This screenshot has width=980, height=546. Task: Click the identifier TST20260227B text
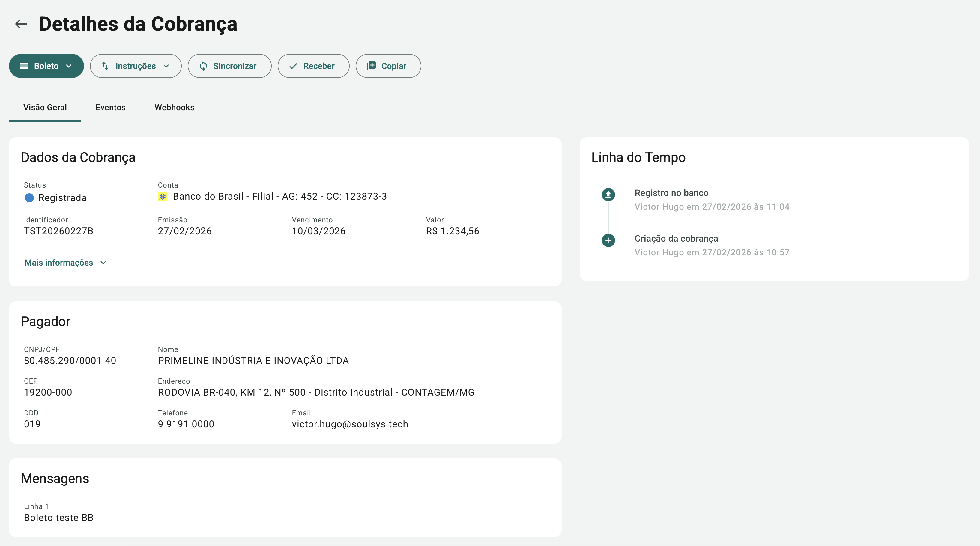(58, 231)
